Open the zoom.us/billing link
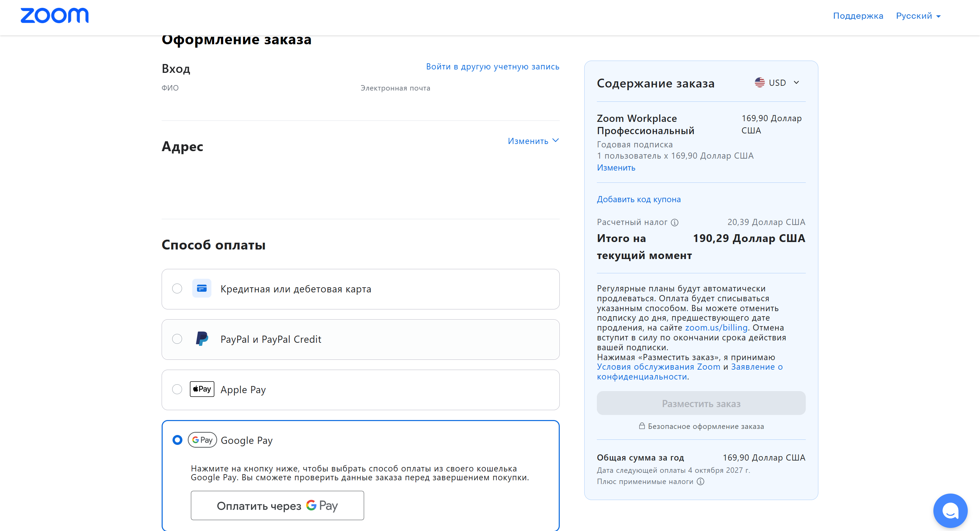 [x=716, y=327]
